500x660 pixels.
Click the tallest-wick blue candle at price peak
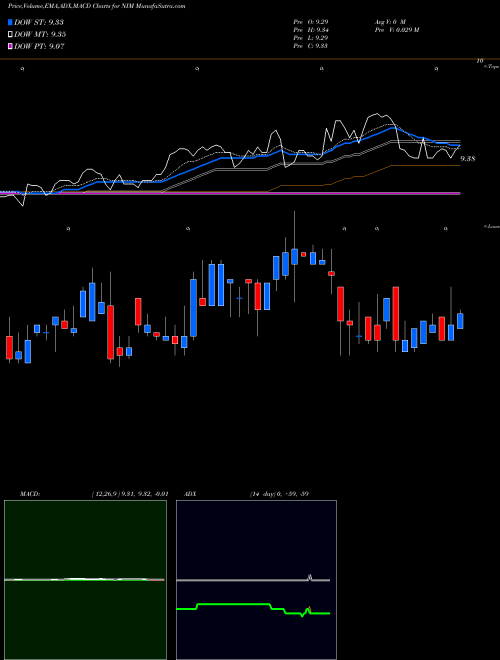(294, 256)
